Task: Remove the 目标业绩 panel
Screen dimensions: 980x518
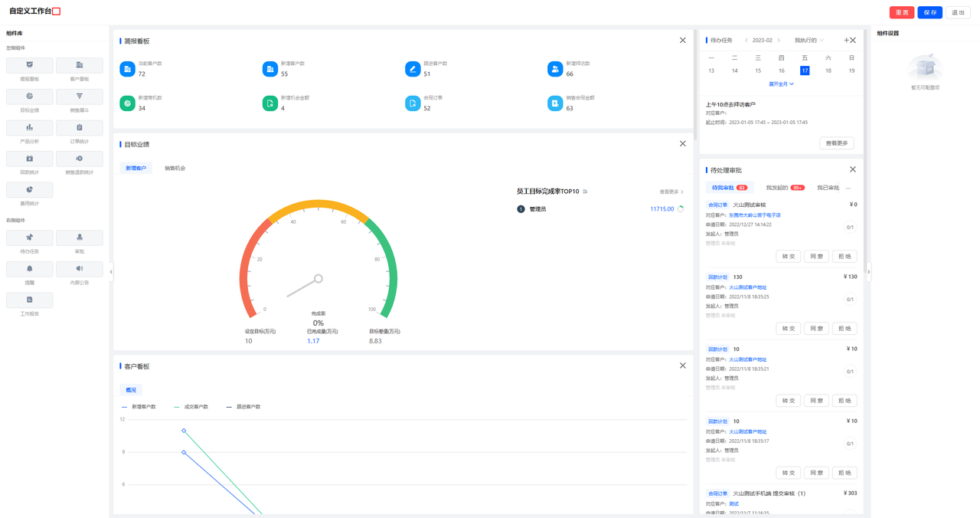Action: 683,144
